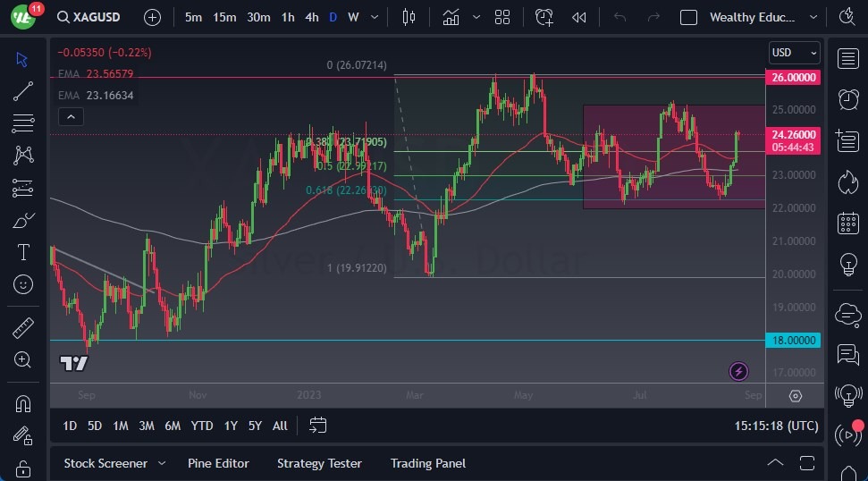Open the Indicators menu icon
868x481 pixels.
[x=451, y=17]
